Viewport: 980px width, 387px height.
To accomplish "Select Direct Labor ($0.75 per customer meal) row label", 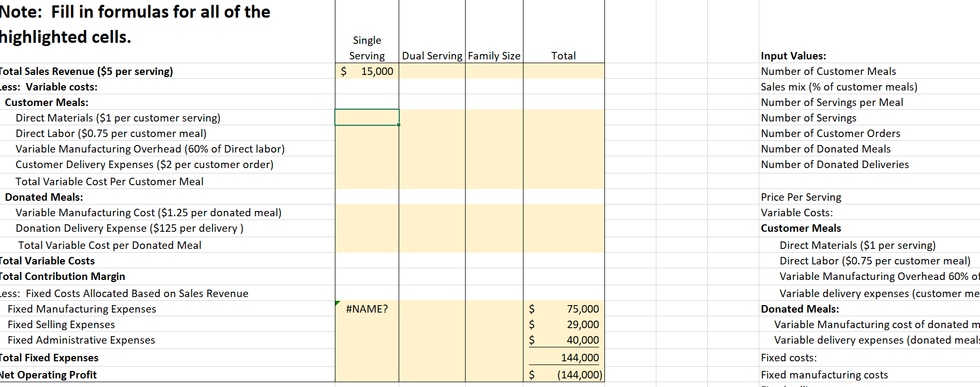I will click(x=111, y=133).
